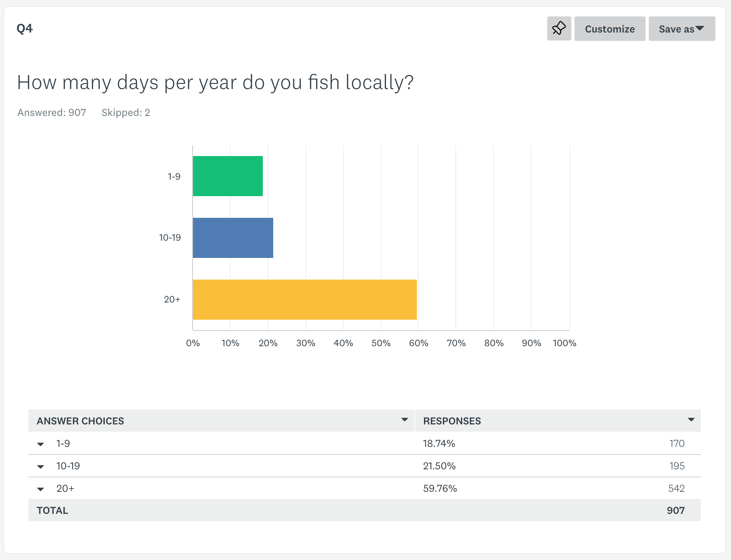731x560 pixels.
Task: Click the 50% axis tick label
Action: [381, 343]
